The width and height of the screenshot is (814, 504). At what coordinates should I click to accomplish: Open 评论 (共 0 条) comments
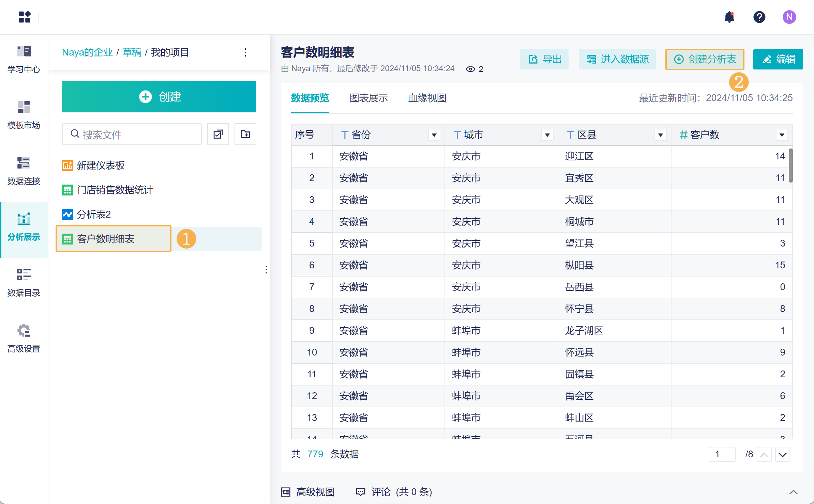pyautogui.click(x=394, y=492)
